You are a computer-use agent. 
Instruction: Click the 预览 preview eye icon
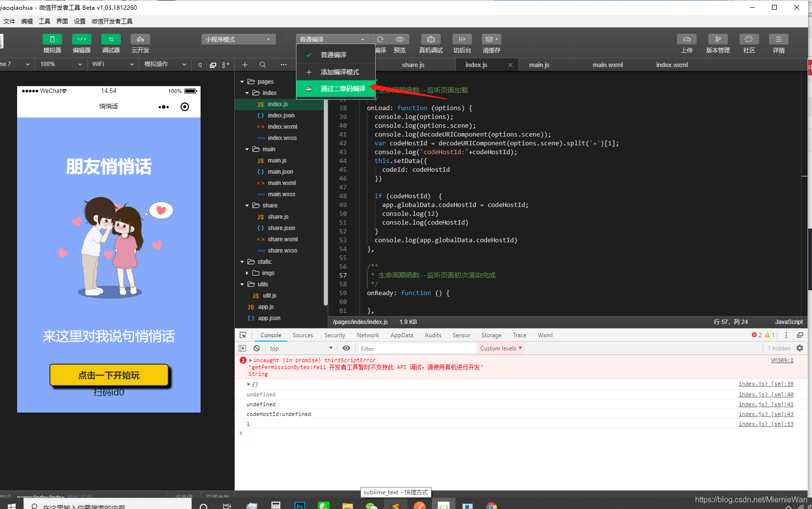pos(400,39)
